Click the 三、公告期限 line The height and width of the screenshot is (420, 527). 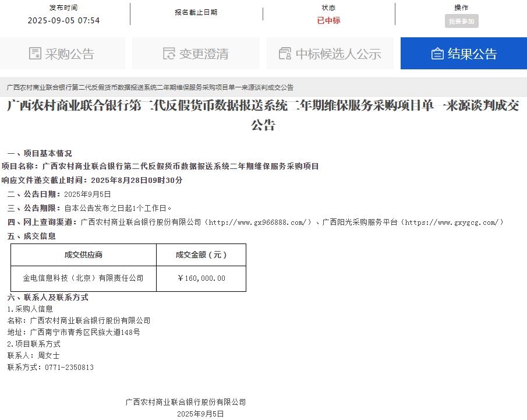90,208
